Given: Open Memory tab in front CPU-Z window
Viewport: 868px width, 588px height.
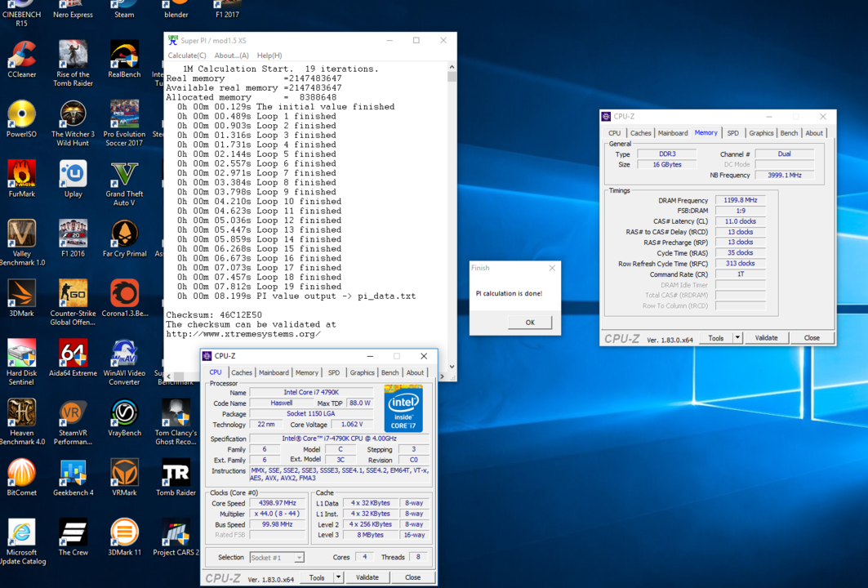Looking at the screenshot, I should [x=307, y=372].
